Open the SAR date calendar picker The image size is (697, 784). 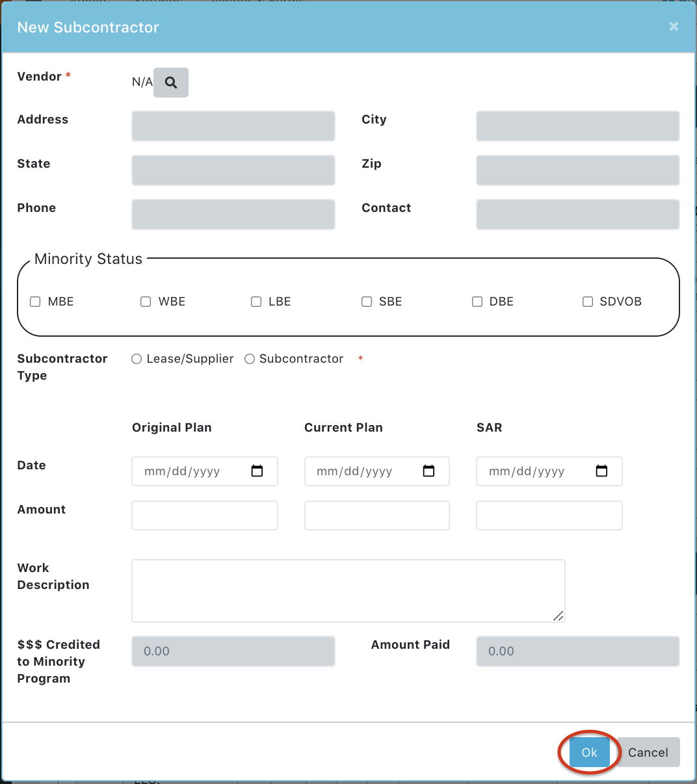tap(601, 471)
